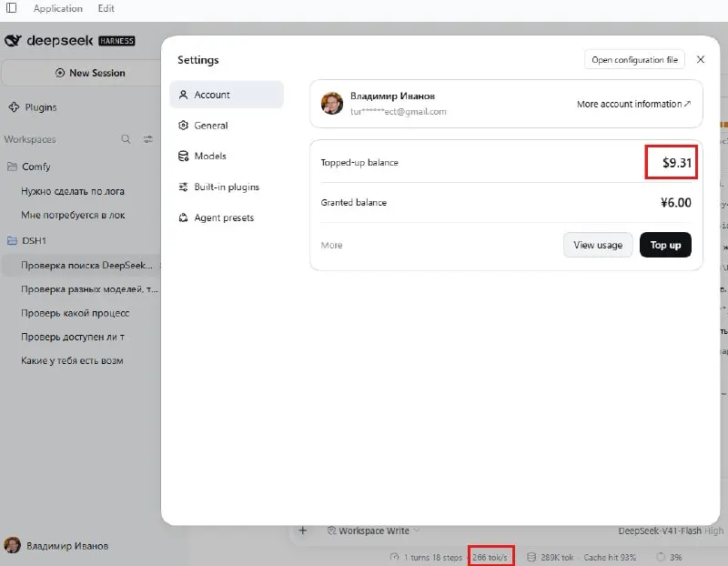Expand the Workspace Write dropdown
This screenshot has width=728, height=566.
(x=374, y=531)
